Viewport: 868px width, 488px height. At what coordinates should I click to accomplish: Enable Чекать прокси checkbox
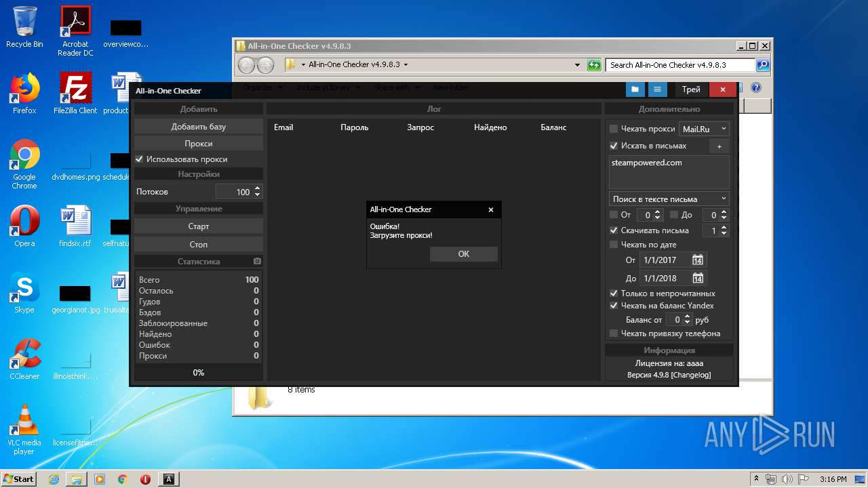(x=614, y=129)
